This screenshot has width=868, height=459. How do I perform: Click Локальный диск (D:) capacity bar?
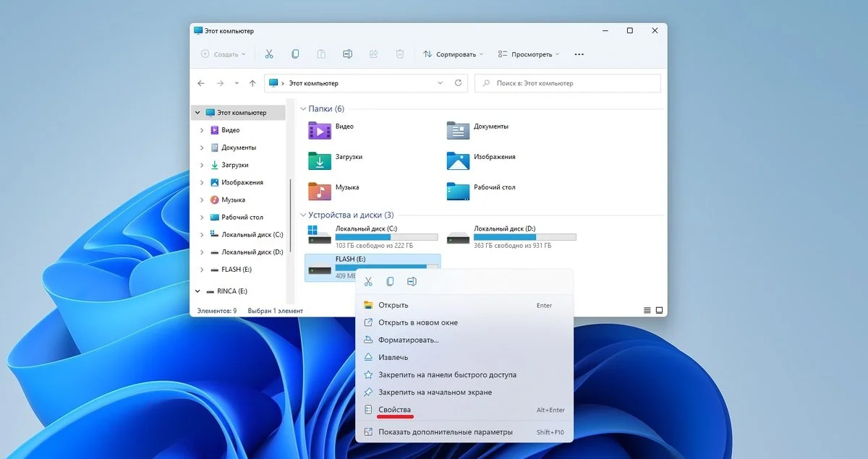pos(525,237)
